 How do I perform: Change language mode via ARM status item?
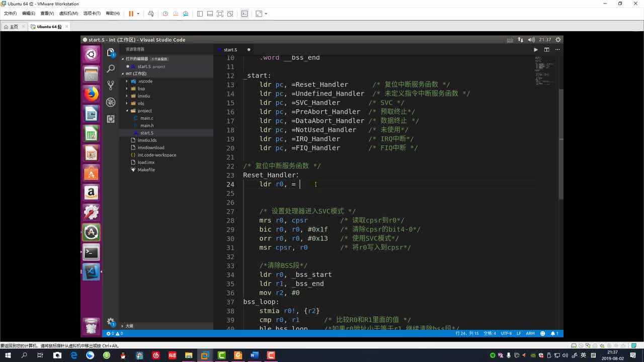[530, 333]
